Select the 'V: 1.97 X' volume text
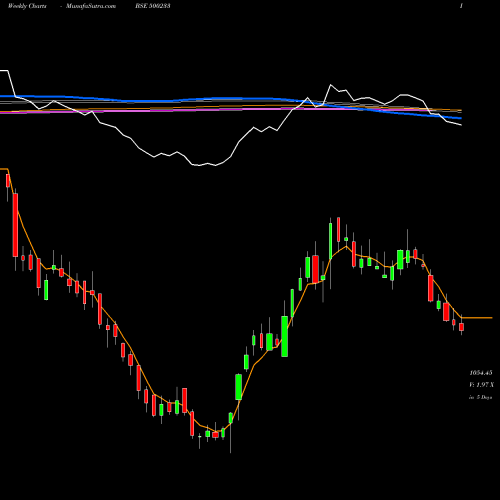Image resolution: width=500 pixels, height=500 pixels. (481, 385)
